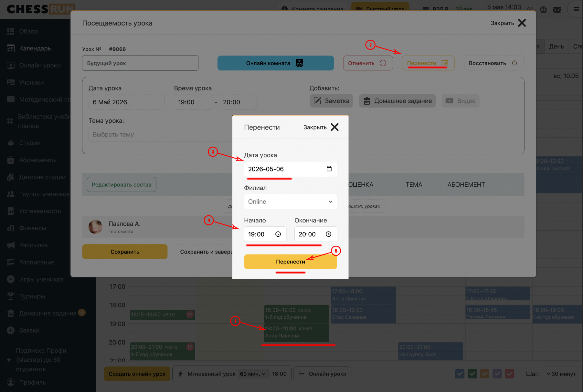Click clock icon in Окончание time field
The height and width of the screenshot is (392, 583).
328,234
